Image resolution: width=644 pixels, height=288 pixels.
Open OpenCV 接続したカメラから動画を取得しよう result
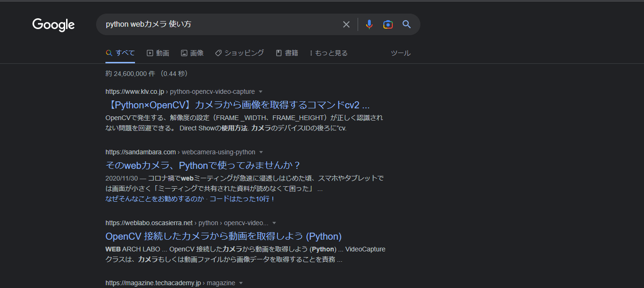224,236
